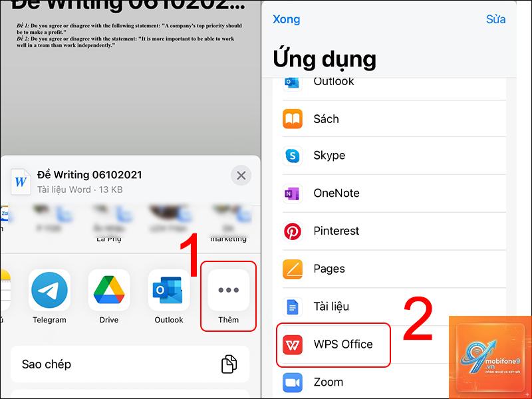
Task: Share the document via Telegram icon
Action: 49,290
